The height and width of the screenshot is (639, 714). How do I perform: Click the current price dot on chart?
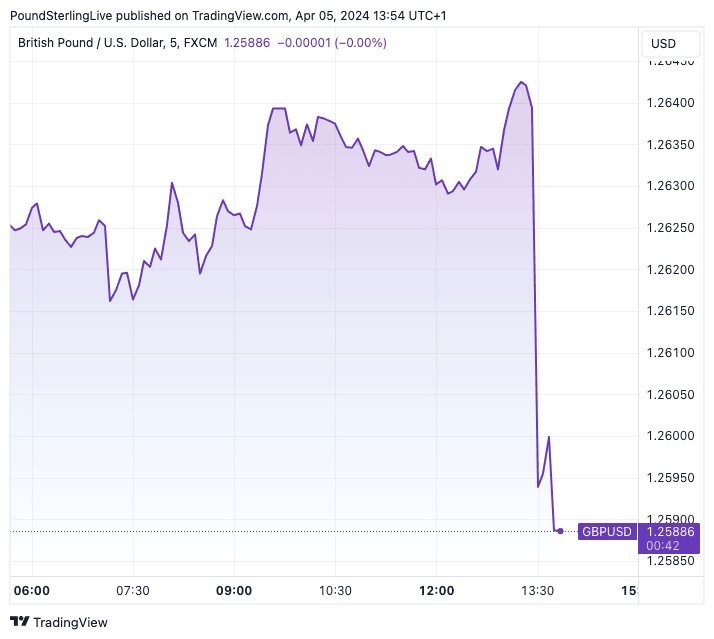[x=560, y=531]
